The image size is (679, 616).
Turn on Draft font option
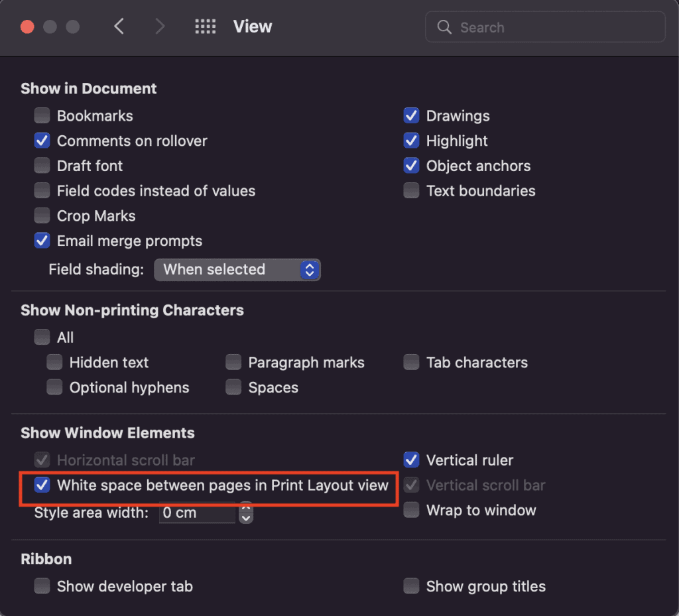42,166
